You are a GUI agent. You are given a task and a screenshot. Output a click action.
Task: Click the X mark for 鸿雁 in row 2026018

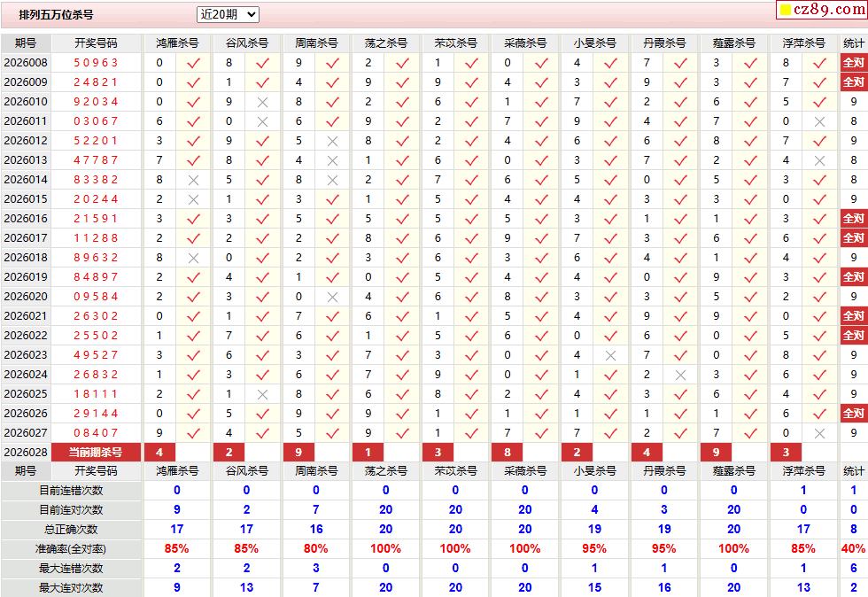(x=193, y=258)
